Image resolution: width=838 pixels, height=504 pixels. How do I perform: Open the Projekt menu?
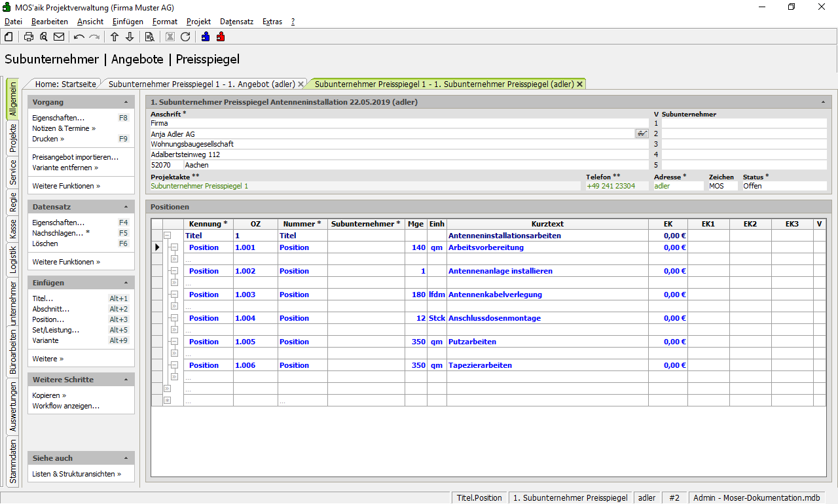coord(198,22)
